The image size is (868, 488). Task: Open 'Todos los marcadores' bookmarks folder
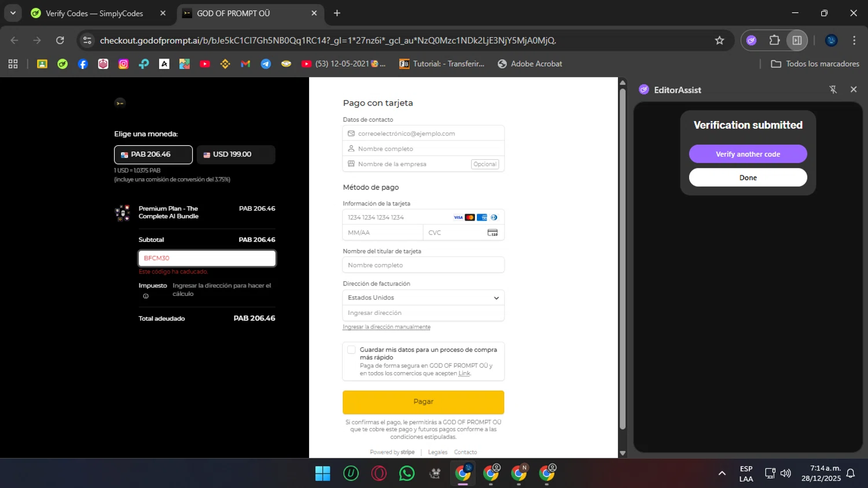tap(815, 64)
